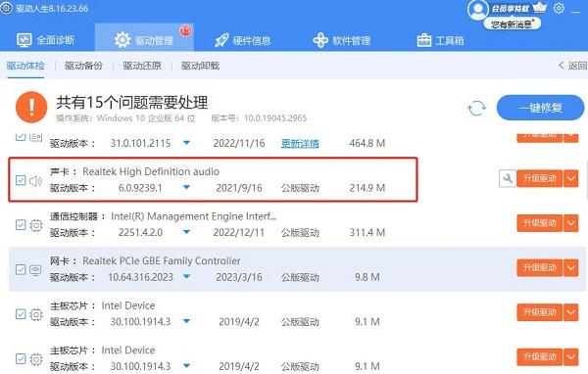Expand arrow next to Realtek audio 升级驱动
The width and height of the screenshot is (588, 374).
click(x=570, y=178)
